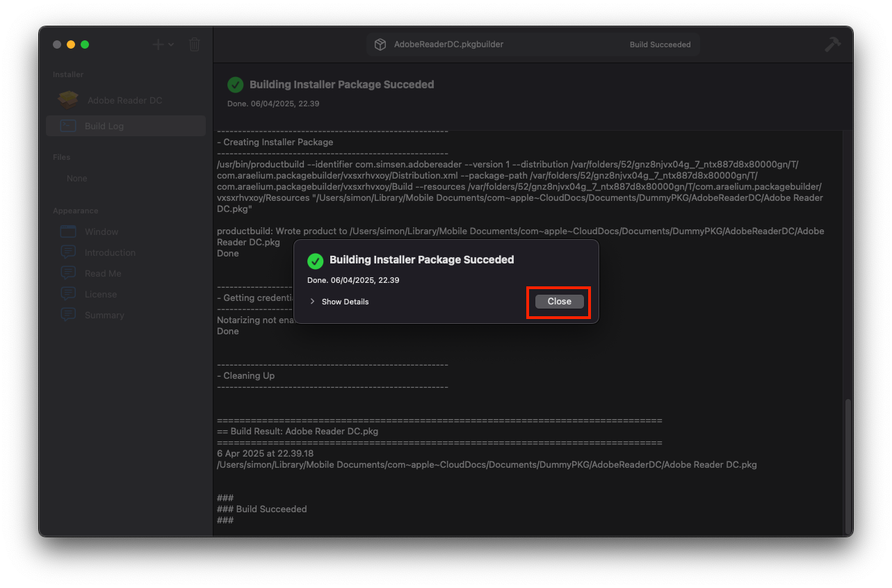Click the trash delete icon
Viewport: 892px width, 588px height.
tap(195, 44)
